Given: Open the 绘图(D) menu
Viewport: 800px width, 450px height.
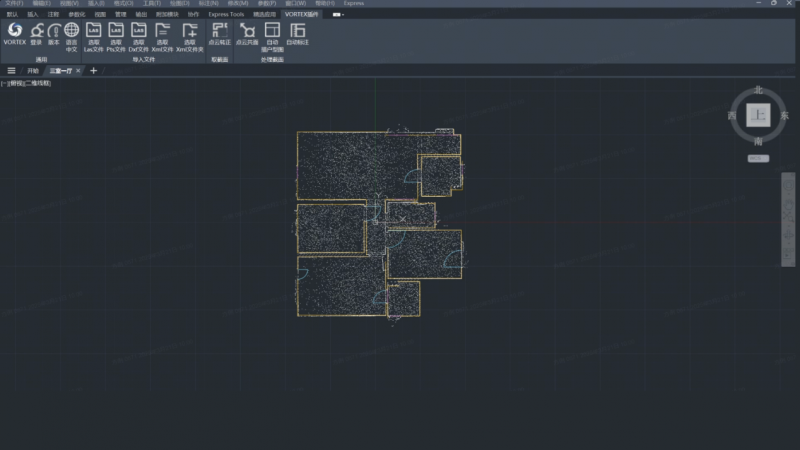Looking at the screenshot, I should 180,3.
